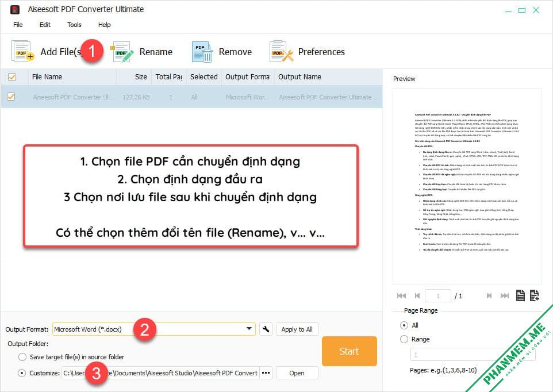Click the Open folder button
This screenshot has height=392, width=553.
click(x=297, y=373)
